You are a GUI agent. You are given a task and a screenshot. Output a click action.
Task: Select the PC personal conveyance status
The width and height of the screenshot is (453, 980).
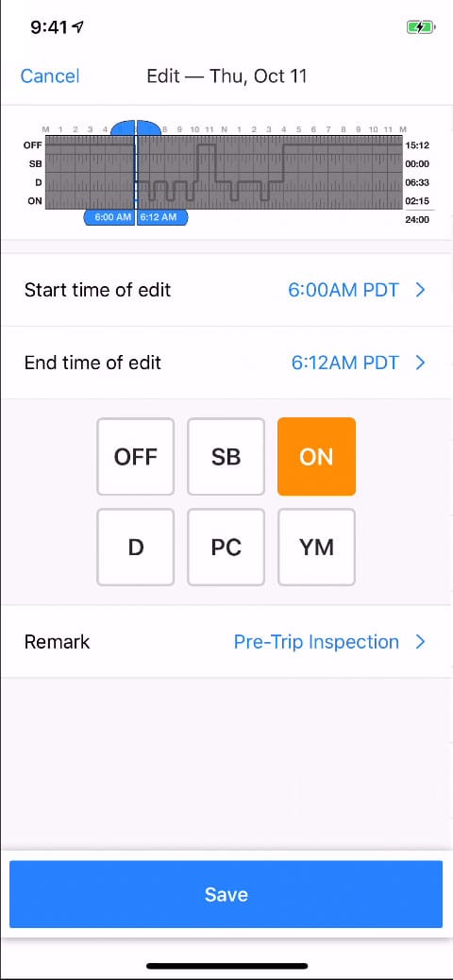(x=226, y=548)
